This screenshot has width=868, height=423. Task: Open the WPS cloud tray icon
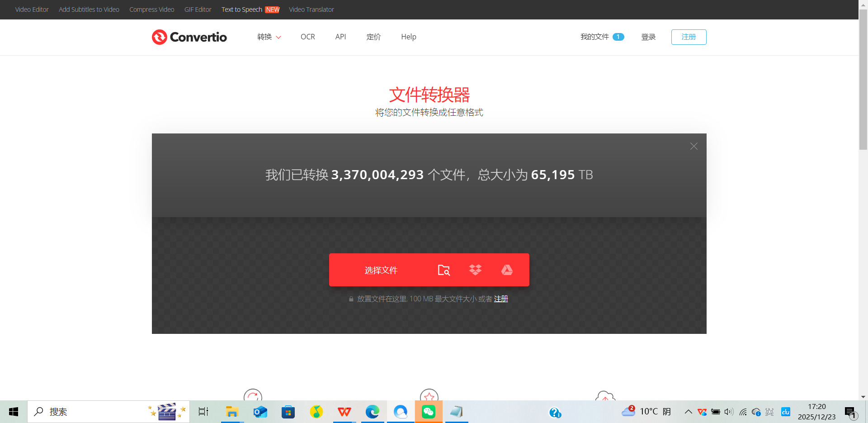(702, 412)
